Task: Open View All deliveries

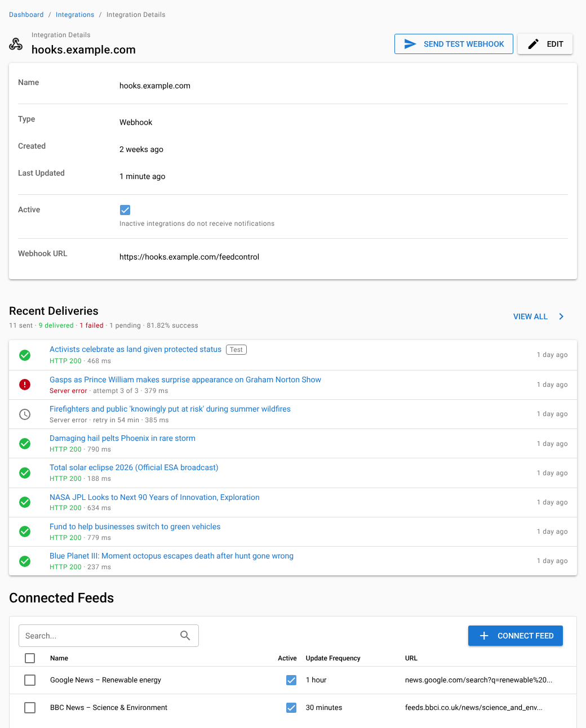Action: pos(539,316)
